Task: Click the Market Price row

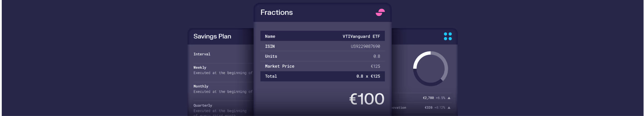Action: (x=322, y=66)
